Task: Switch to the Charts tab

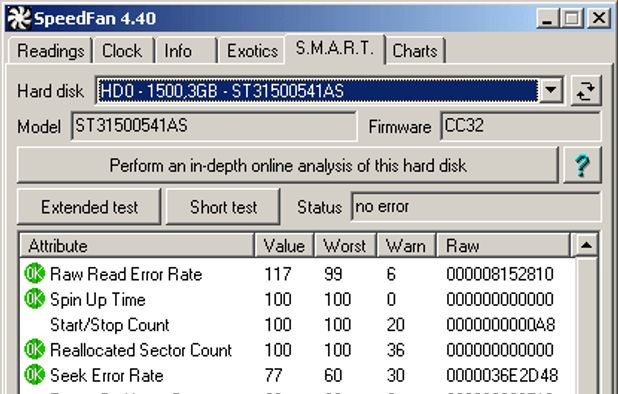Action: (415, 51)
